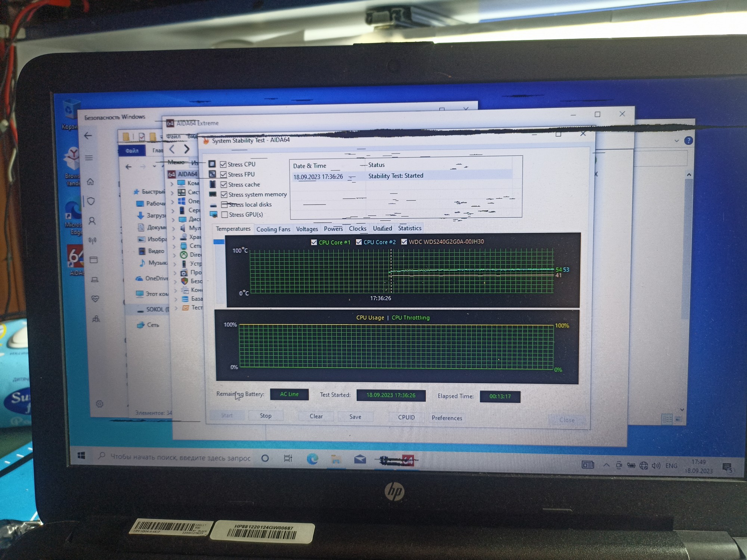Open the Statistics tab
This screenshot has height=560, width=747.
pos(410,228)
